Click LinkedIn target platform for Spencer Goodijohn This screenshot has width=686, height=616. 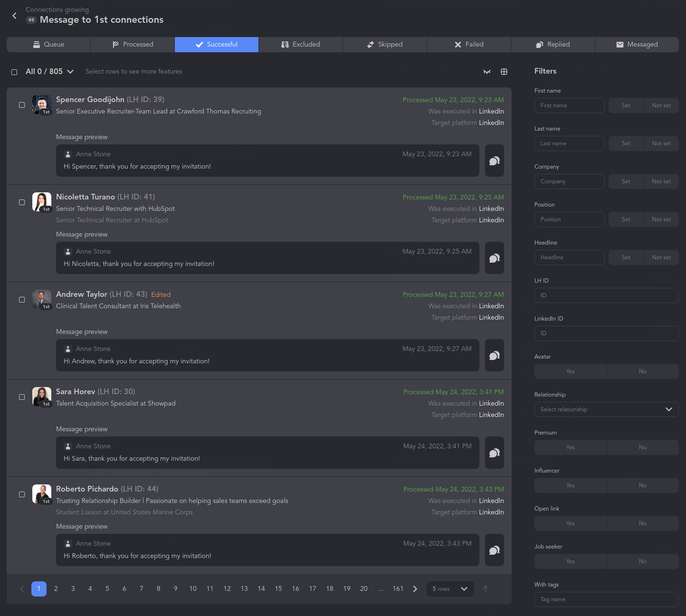pyautogui.click(x=491, y=123)
